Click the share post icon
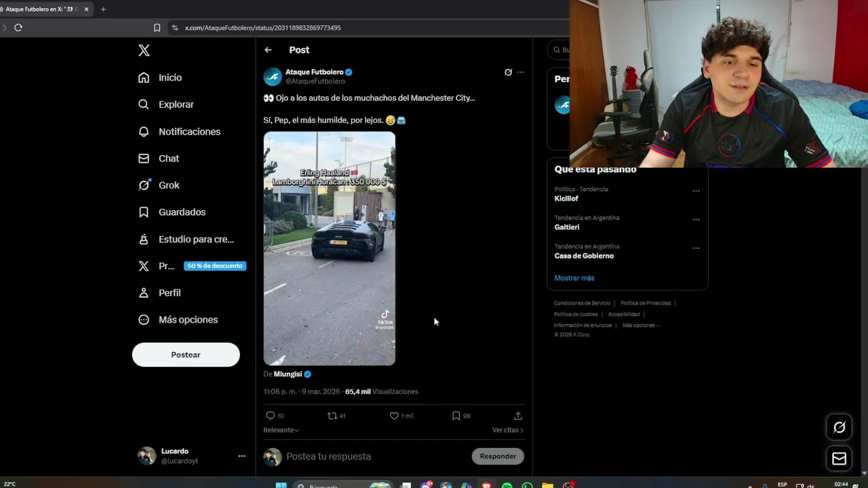The image size is (868, 488). [x=518, y=415]
